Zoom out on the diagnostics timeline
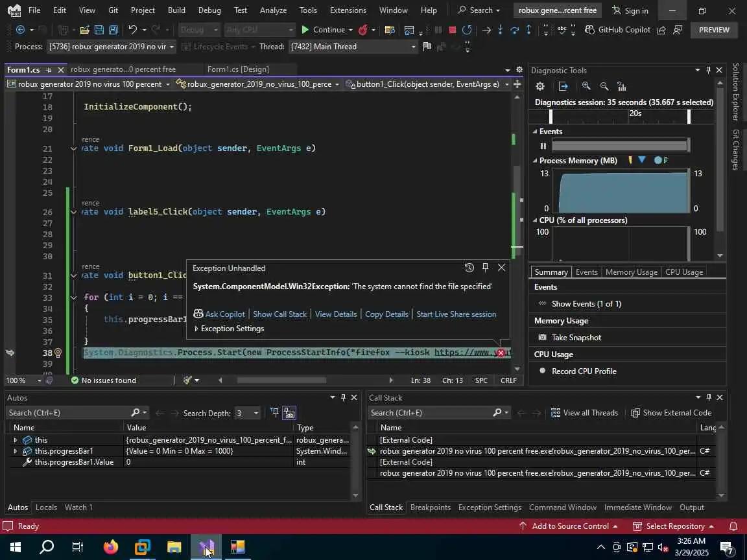The image size is (747, 560). (x=604, y=86)
